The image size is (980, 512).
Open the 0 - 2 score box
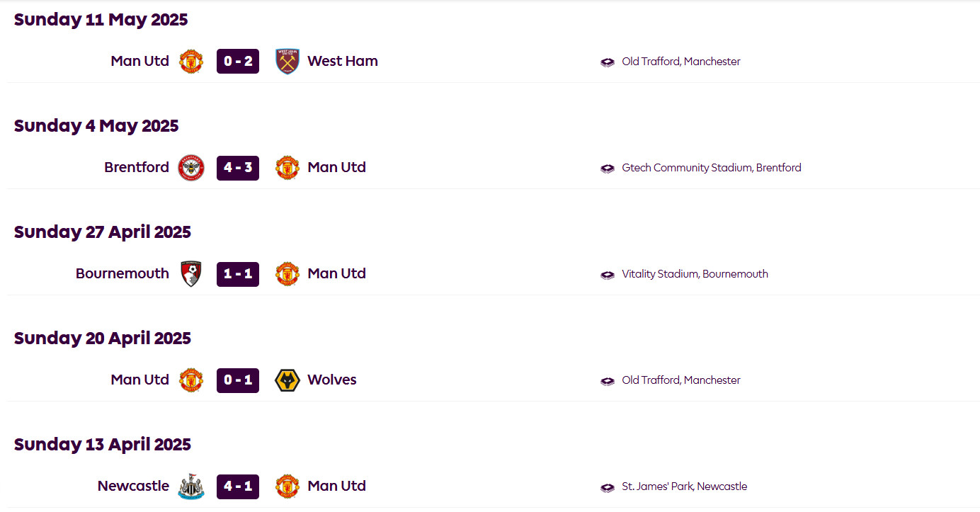pyautogui.click(x=238, y=62)
